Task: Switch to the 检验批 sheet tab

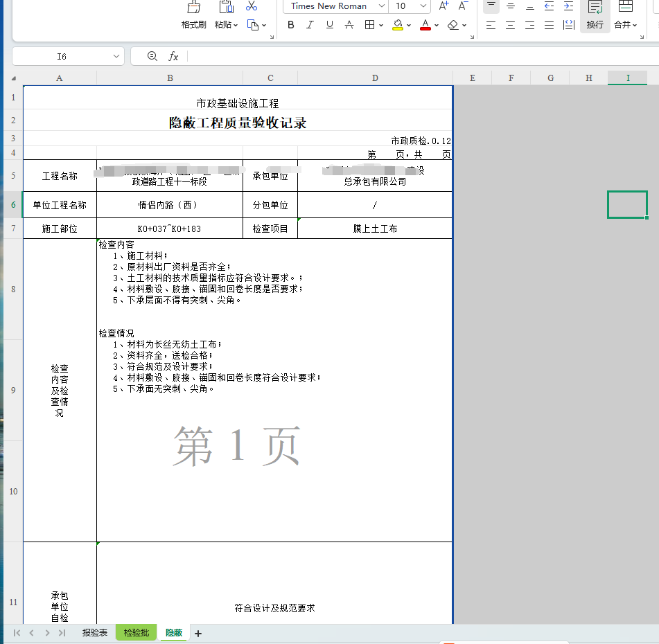Action: click(x=137, y=633)
